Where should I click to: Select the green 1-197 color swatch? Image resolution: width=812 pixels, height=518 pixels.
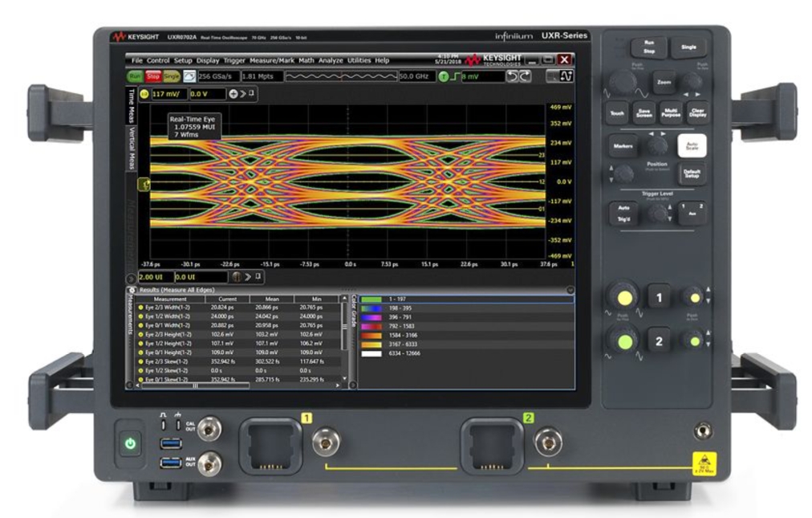tap(370, 299)
